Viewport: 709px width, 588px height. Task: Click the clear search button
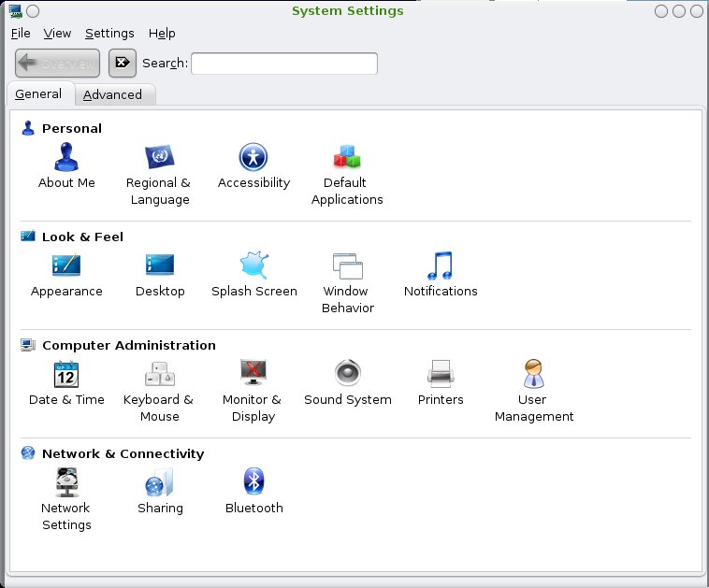(123, 64)
